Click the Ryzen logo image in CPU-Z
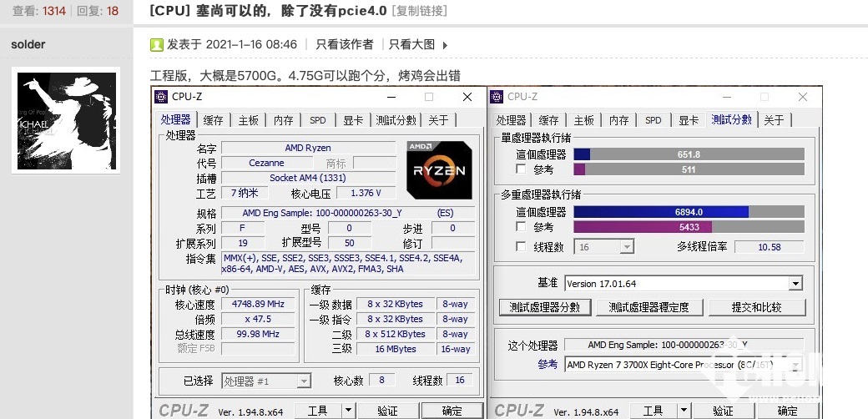Image resolution: width=868 pixels, height=419 pixels. [440, 170]
